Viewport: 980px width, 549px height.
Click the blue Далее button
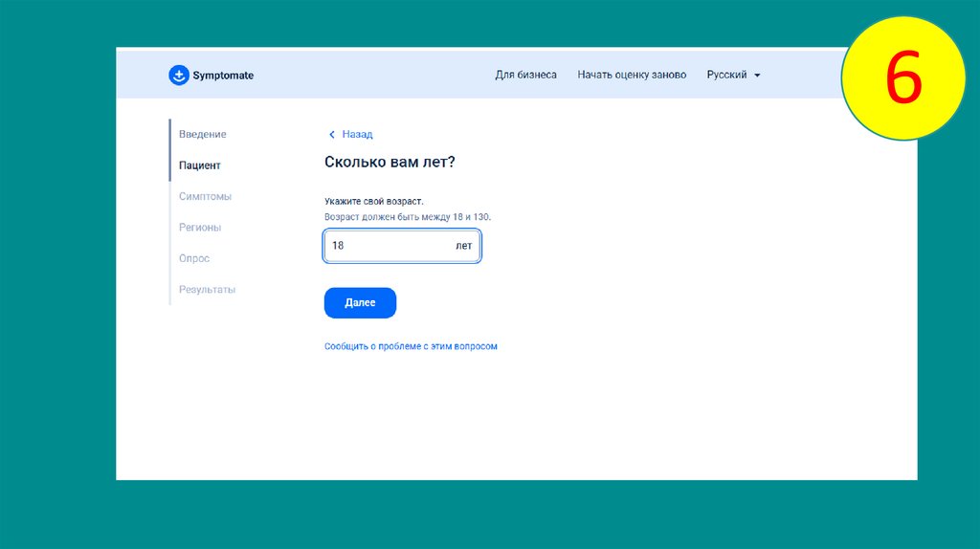pos(360,303)
